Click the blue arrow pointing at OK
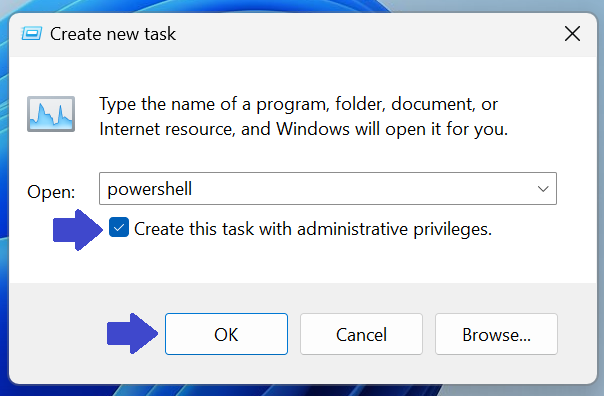This screenshot has width=604, height=396. coord(132,334)
